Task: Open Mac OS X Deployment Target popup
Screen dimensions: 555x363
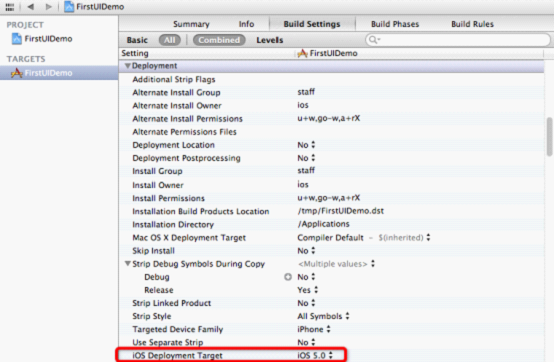Action: [x=364, y=237]
